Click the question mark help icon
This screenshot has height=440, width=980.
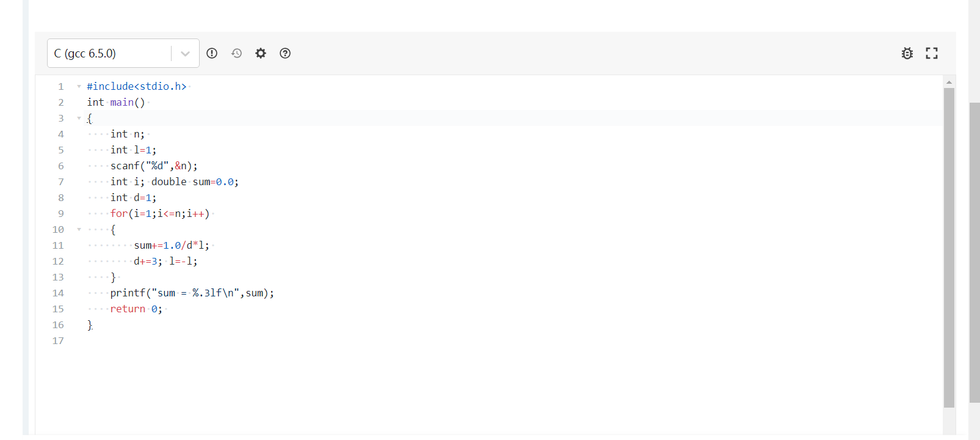tap(285, 53)
